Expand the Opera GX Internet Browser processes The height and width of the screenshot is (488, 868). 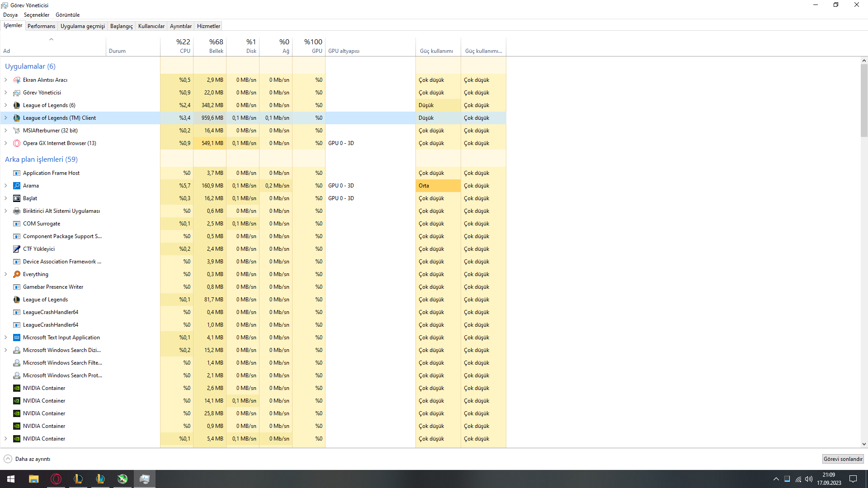[x=6, y=143]
